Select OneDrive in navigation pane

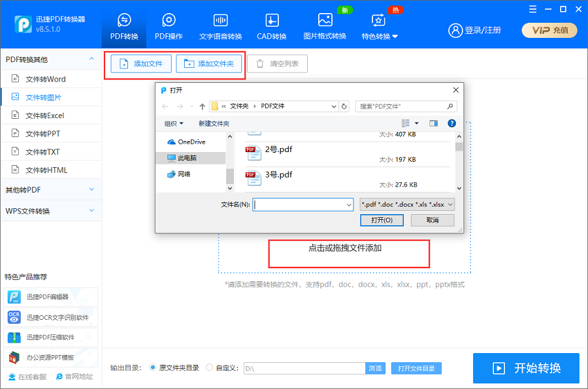click(x=191, y=142)
